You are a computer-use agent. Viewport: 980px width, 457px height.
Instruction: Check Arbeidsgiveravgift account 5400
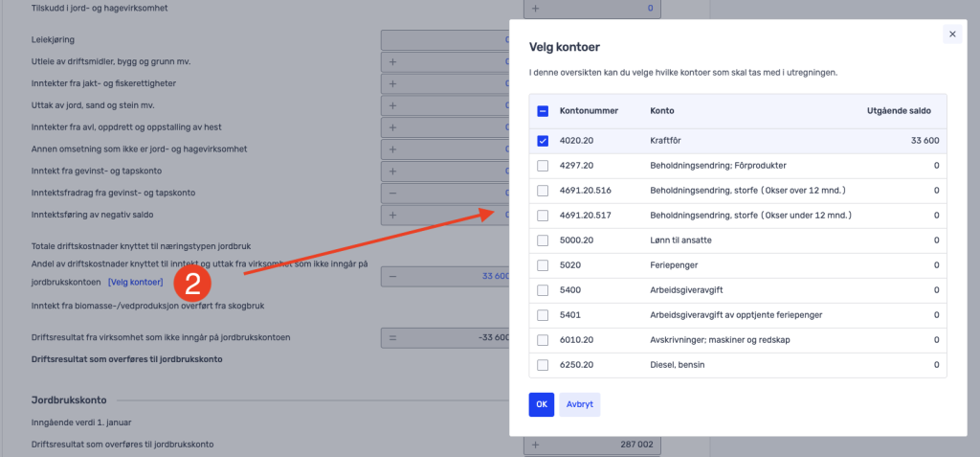[x=543, y=290]
